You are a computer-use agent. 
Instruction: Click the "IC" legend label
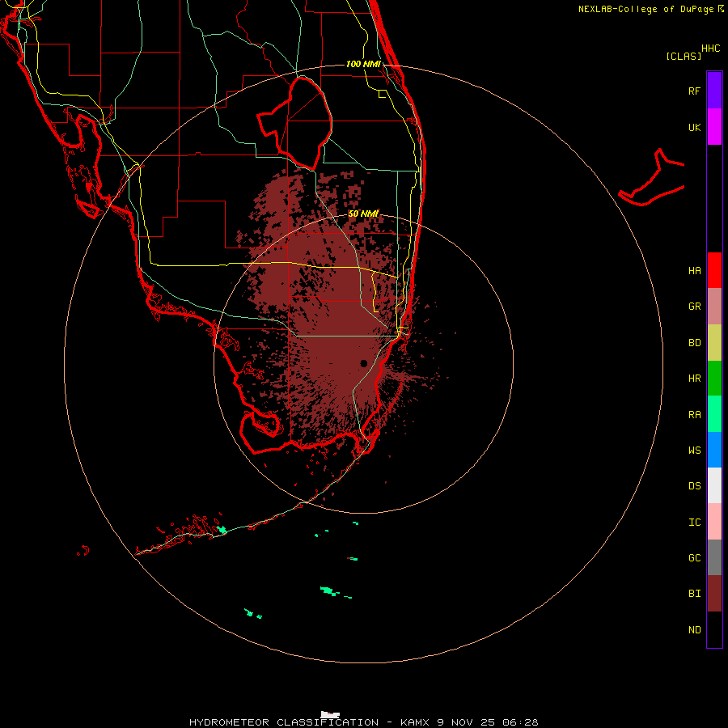tap(694, 522)
